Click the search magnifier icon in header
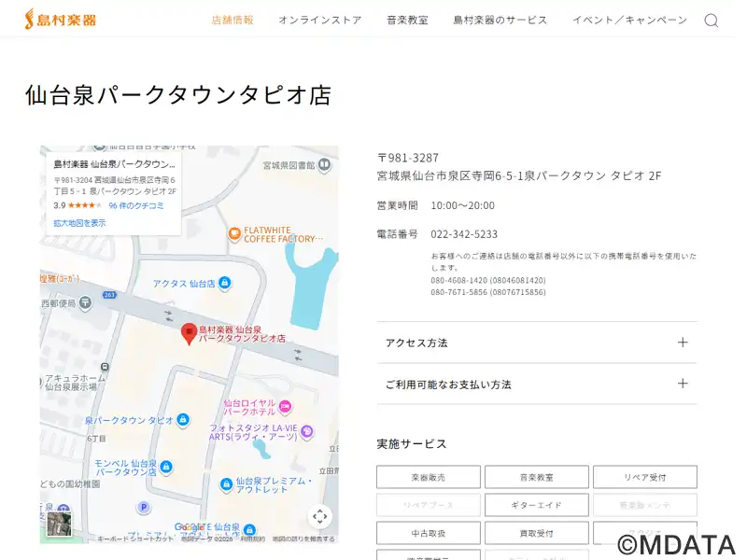Screen dimensions: 747x560 tap(712, 21)
